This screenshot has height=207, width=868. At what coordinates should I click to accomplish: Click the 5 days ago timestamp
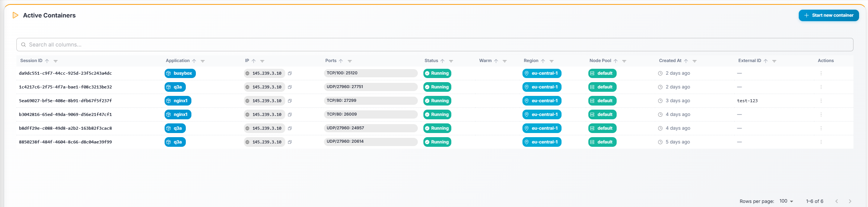678,142
